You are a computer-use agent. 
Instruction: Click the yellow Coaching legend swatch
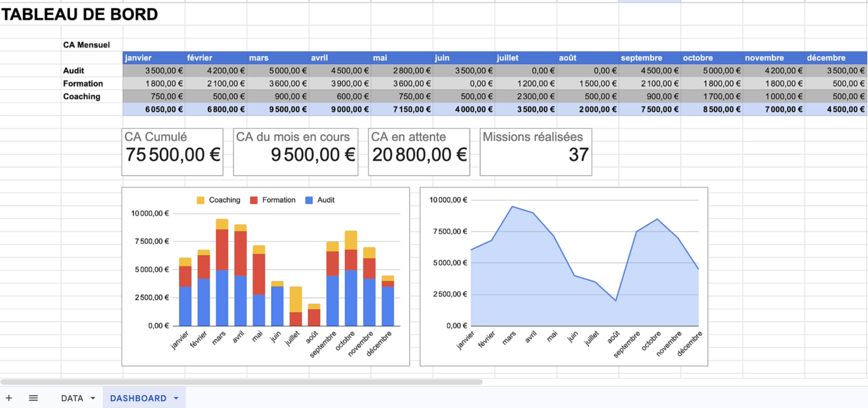click(201, 200)
